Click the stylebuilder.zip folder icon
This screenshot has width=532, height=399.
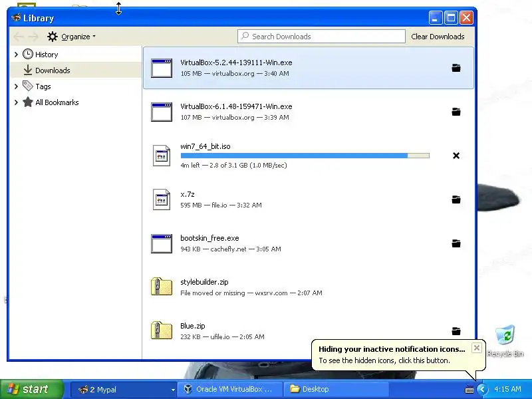click(x=162, y=287)
